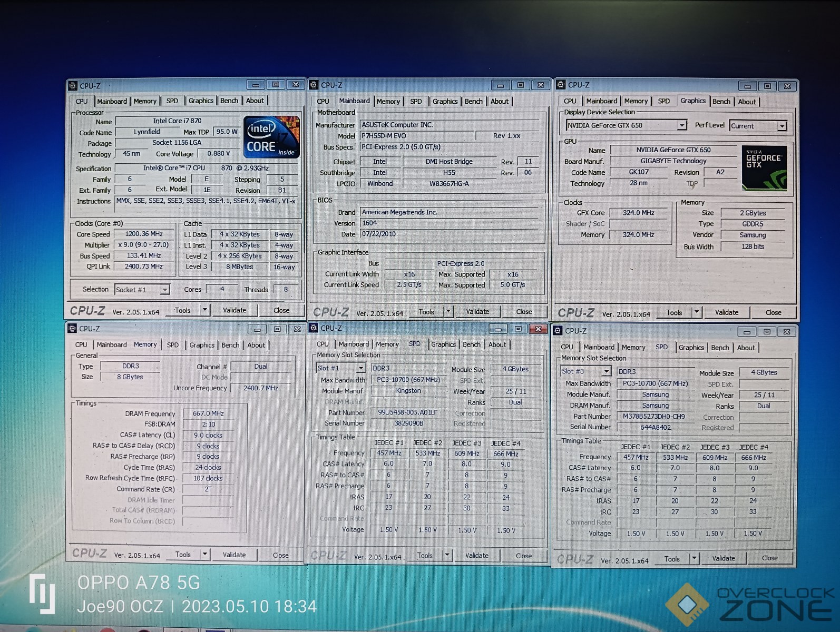The image size is (840, 632).
Task: Switch to Memory tab in processor window
Action: 145,101
